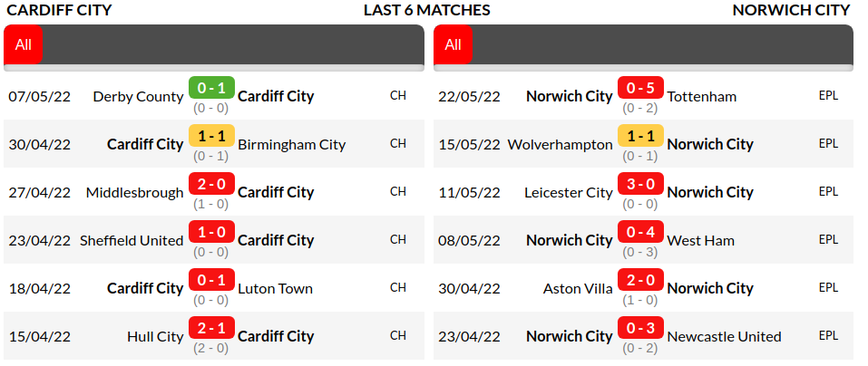Open the Derby County team link
The width and height of the screenshot is (868, 366).
(x=138, y=96)
